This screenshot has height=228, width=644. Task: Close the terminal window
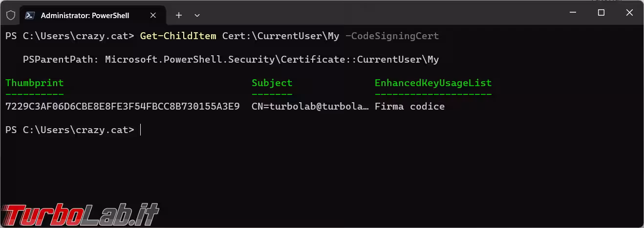(629, 13)
